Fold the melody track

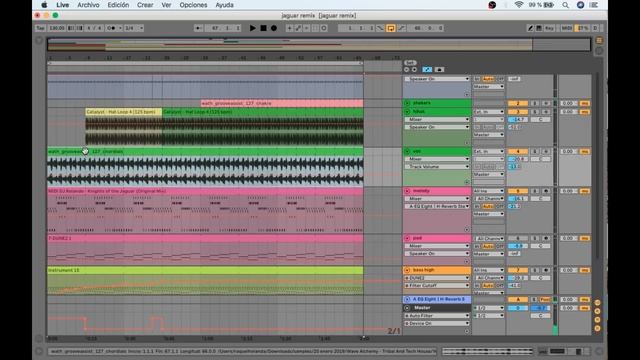coord(407,191)
